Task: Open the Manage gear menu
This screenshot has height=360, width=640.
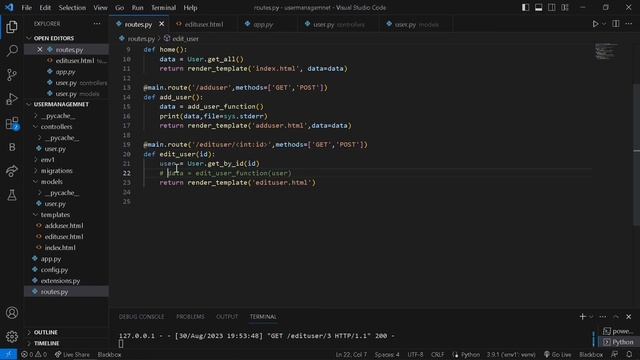Action: coord(12,336)
